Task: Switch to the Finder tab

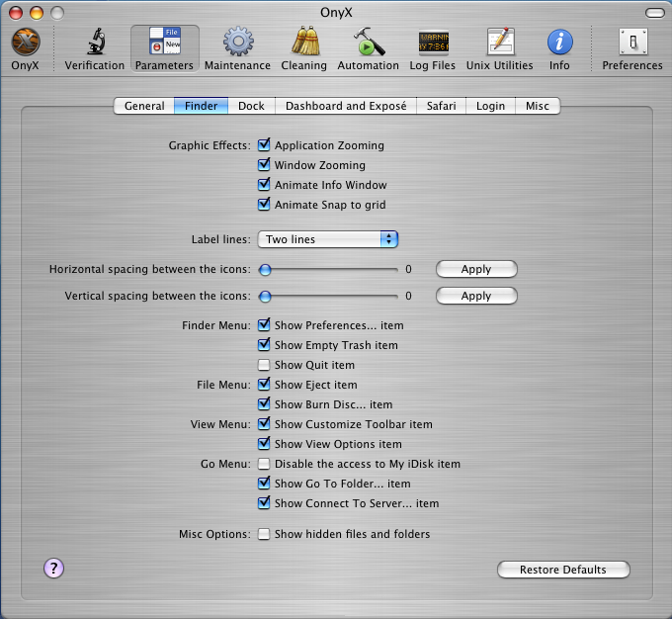Action: (x=201, y=106)
